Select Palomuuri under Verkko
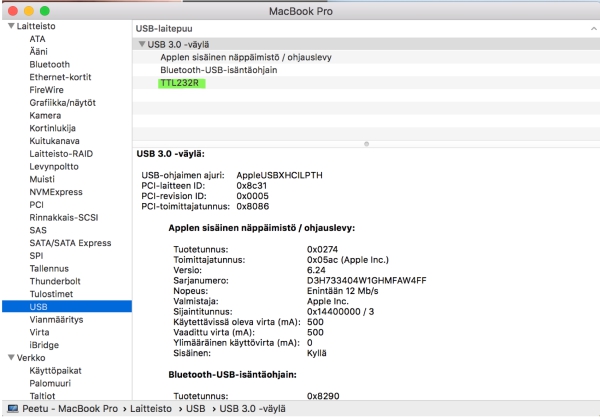The height and width of the screenshot is (418, 600). (x=50, y=383)
